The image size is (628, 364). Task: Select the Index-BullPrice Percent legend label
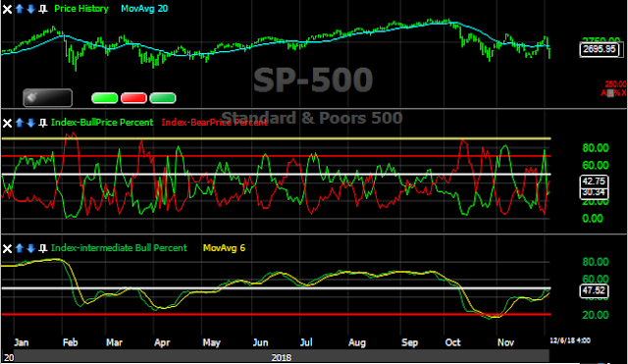pyautogui.click(x=102, y=123)
